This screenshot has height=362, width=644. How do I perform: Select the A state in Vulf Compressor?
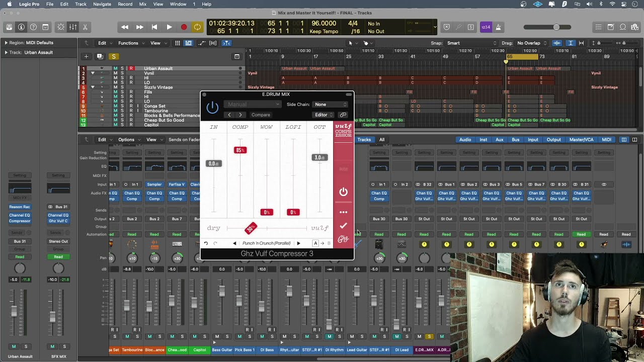[x=315, y=243]
